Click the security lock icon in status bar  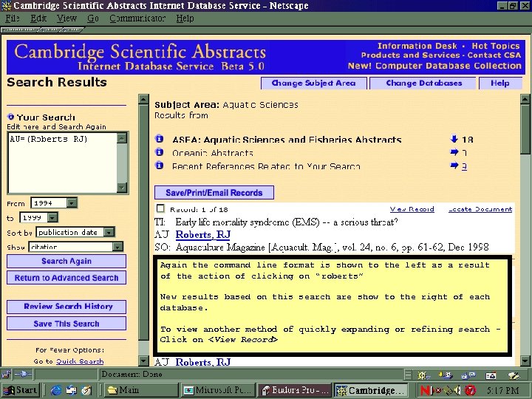click(x=6, y=375)
